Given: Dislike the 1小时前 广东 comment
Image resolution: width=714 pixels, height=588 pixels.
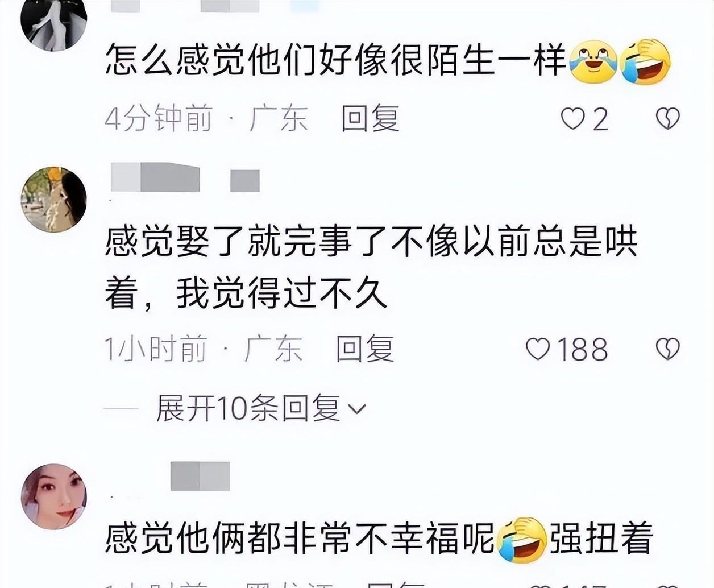Looking at the screenshot, I should tap(667, 349).
